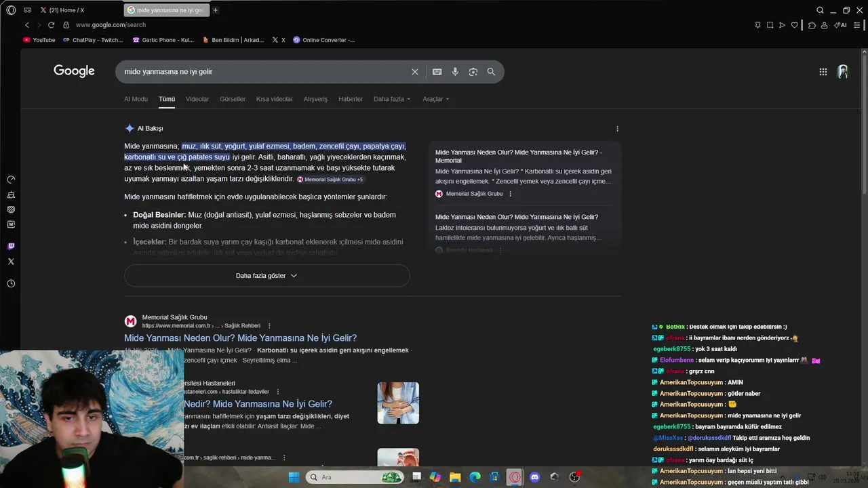Open the GX Control speedometer sidebar icon
The height and width of the screenshot is (488, 868).
coord(11,180)
